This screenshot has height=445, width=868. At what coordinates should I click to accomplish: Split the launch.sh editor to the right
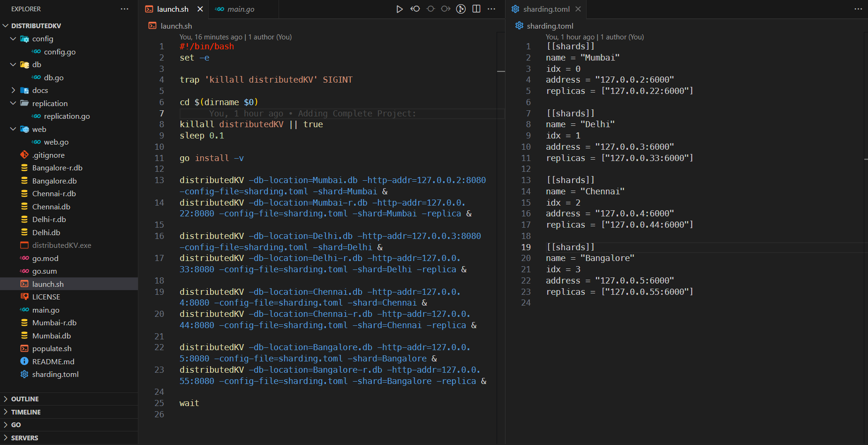[x=476, y=9]
